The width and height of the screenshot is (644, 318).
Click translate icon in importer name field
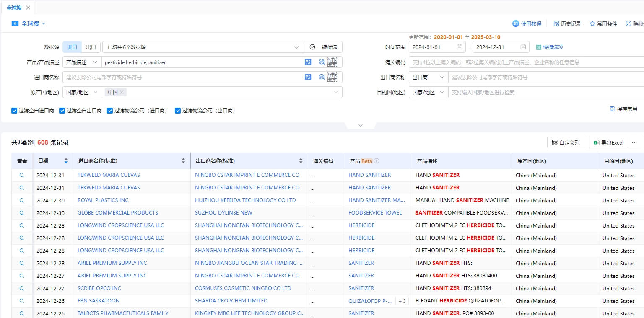tap(308, 77)
